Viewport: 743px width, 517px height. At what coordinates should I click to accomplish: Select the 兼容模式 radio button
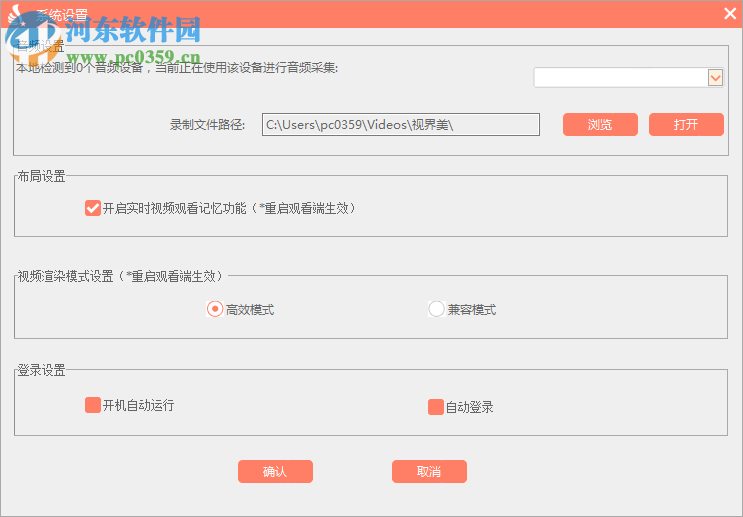pos(436,309)
